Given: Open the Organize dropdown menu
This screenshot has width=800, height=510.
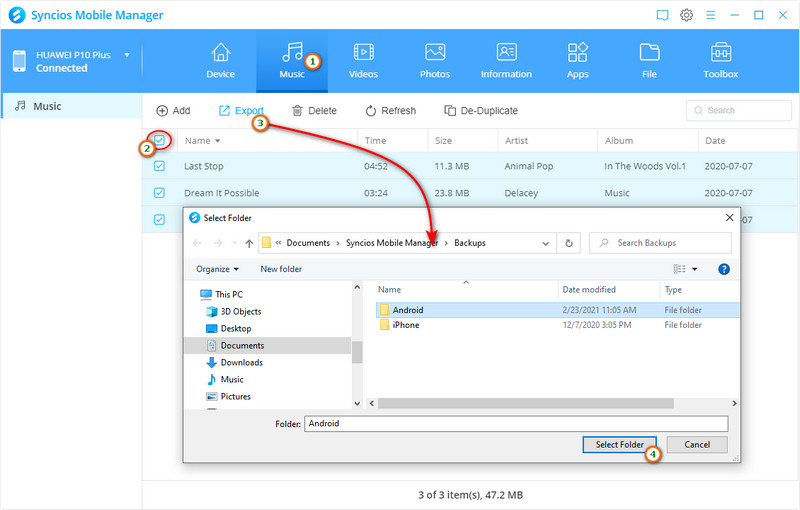Looking at the screenshot, I should point(217,269).
